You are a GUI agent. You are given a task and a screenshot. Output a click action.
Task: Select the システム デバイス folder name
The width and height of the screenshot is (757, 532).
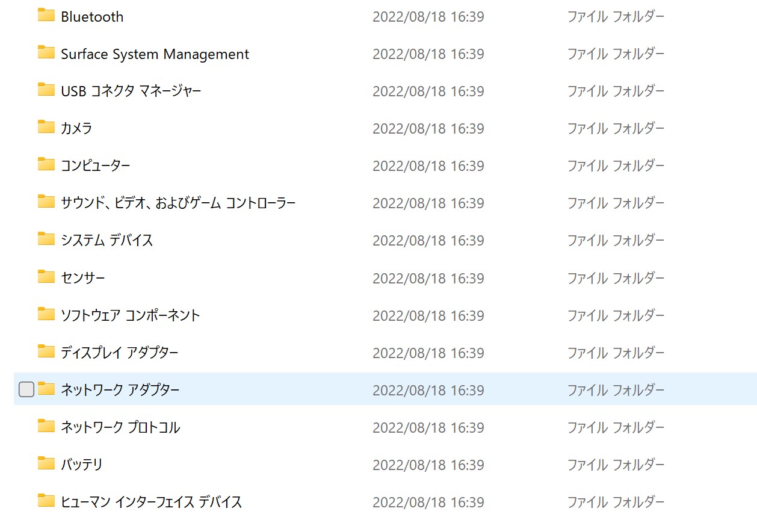[x=107, y=240]
